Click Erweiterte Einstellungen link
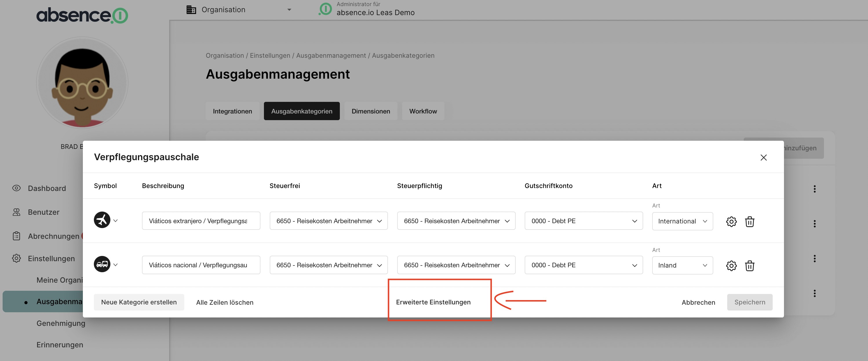Viewport: 868px width, 361px height. tap(433, 302)
